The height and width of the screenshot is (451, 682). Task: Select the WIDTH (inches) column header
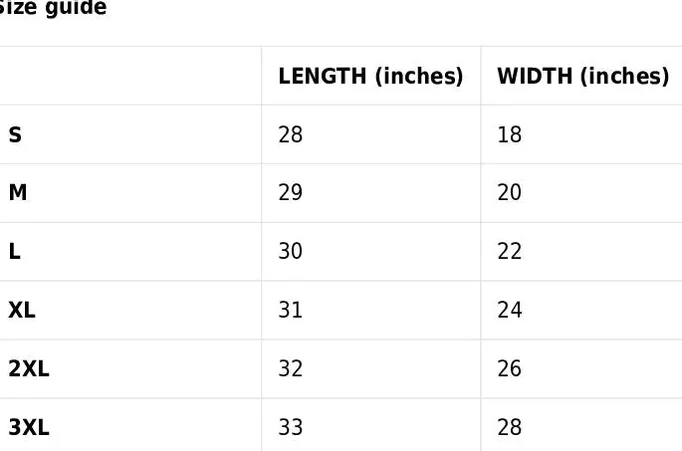[x=583, y=76]
